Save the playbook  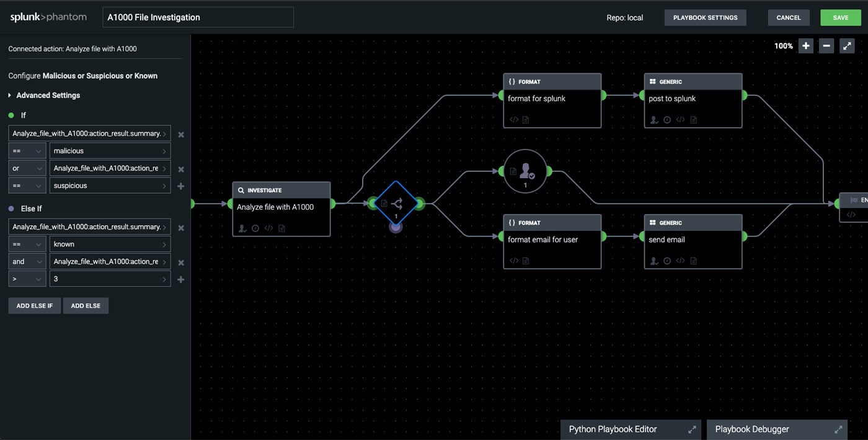(x=841, y=17)
